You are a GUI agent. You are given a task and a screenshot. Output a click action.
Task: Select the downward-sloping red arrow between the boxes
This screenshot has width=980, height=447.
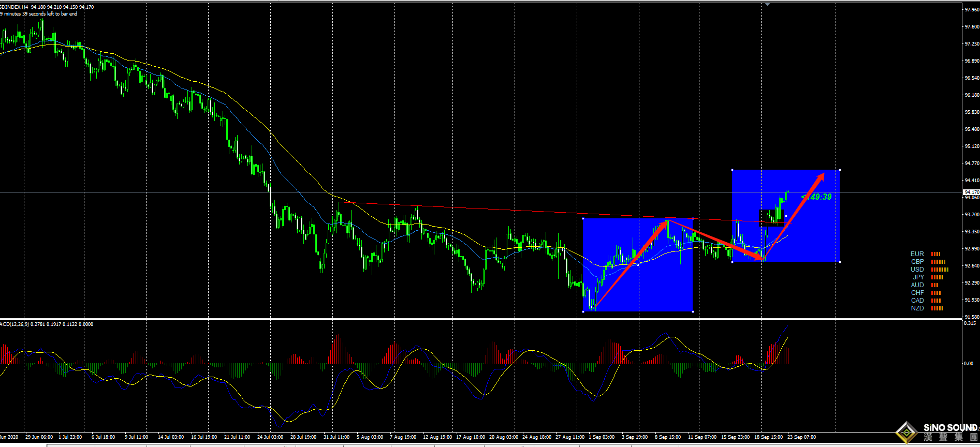[714, 240]
